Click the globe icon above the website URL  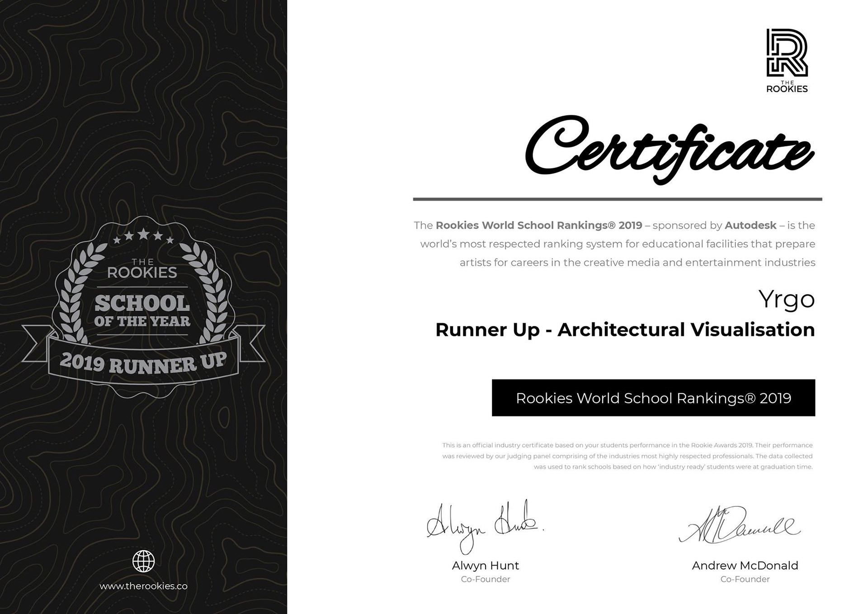coord(143,562)
